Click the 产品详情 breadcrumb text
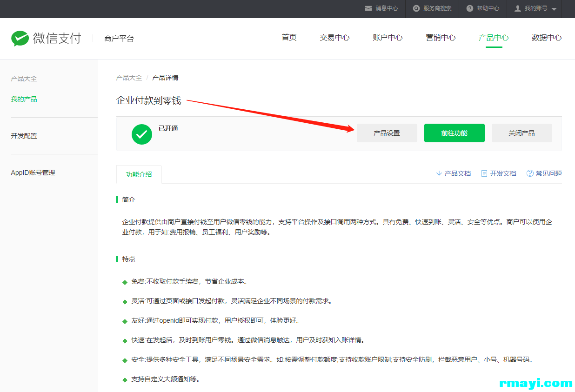The height and width of the screenshot is (392, 575). pos(165,78)
